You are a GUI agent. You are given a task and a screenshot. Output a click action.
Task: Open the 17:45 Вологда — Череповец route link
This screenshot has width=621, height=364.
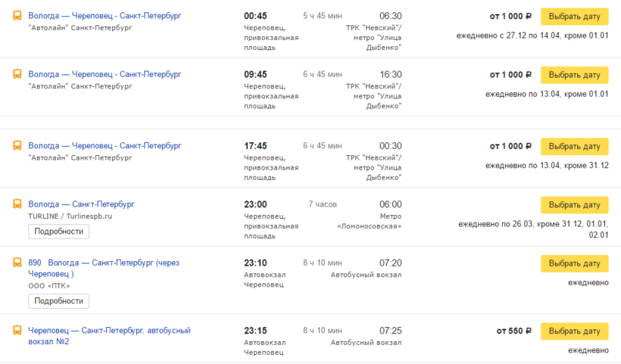[x=105, y=145]
